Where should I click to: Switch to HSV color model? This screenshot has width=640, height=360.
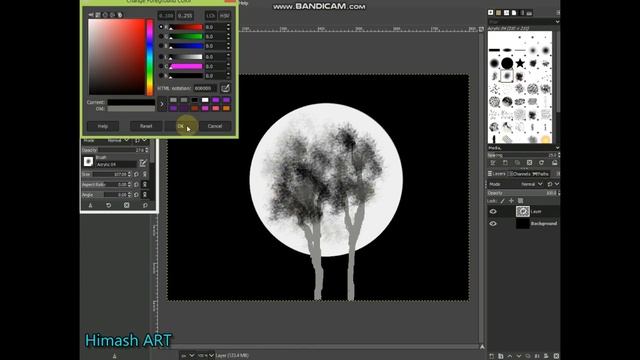pos(224,16)
